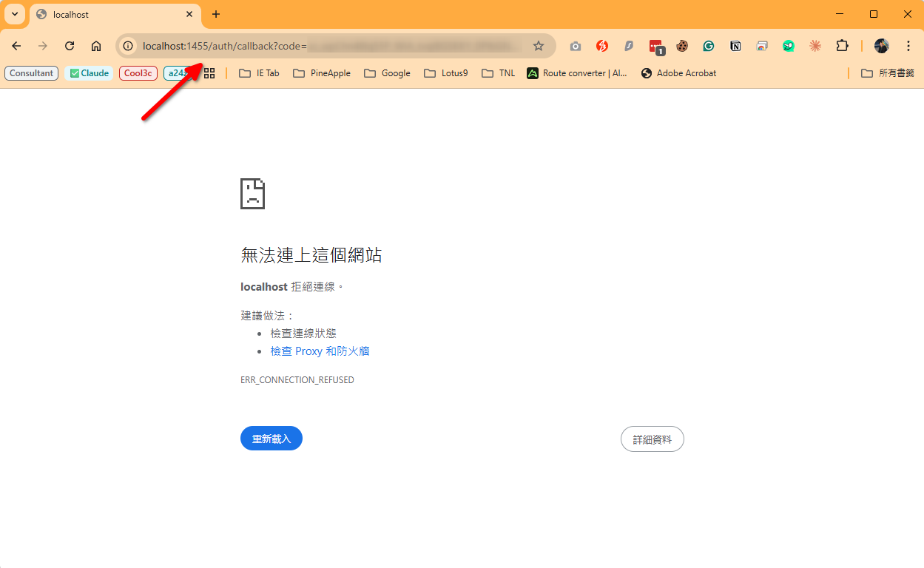Close the localhost tab
This screenshot has height=568, width=924.
(x=189, y=14)
